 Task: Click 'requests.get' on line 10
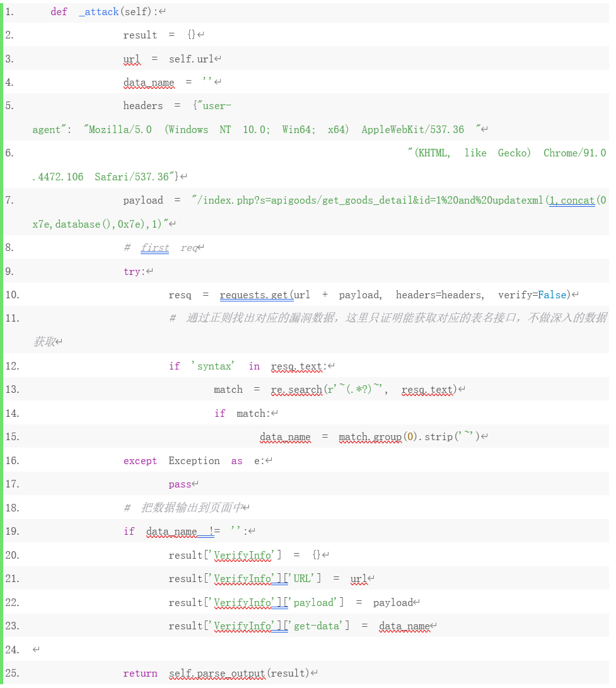coord(253,295)
